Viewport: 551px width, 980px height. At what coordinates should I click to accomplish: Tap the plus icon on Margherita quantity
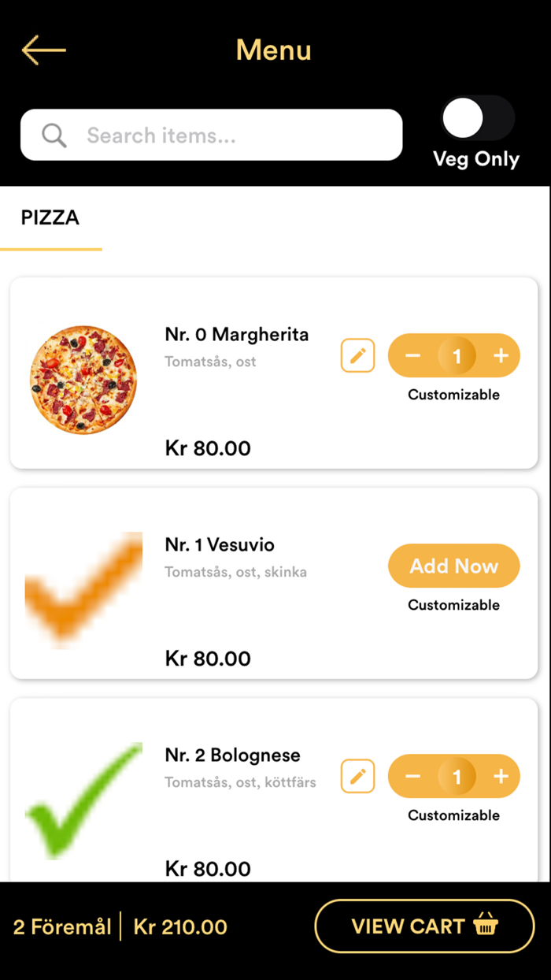click(501, 355)
